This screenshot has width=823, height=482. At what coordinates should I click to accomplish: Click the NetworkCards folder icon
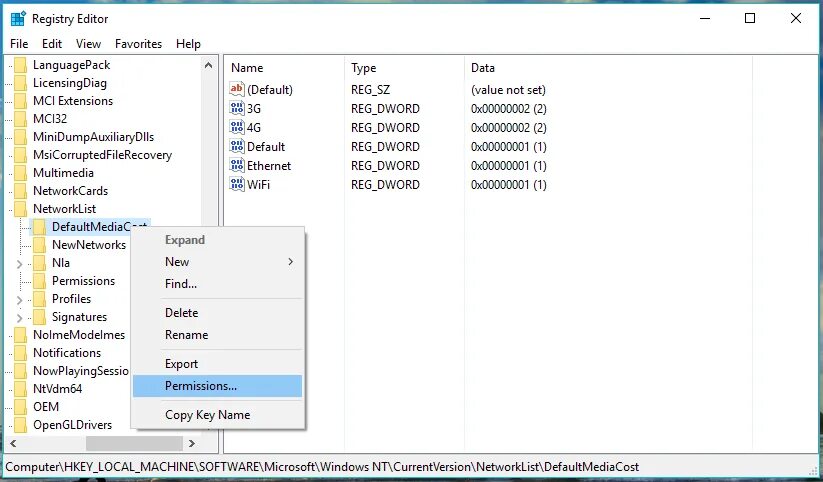20,191
